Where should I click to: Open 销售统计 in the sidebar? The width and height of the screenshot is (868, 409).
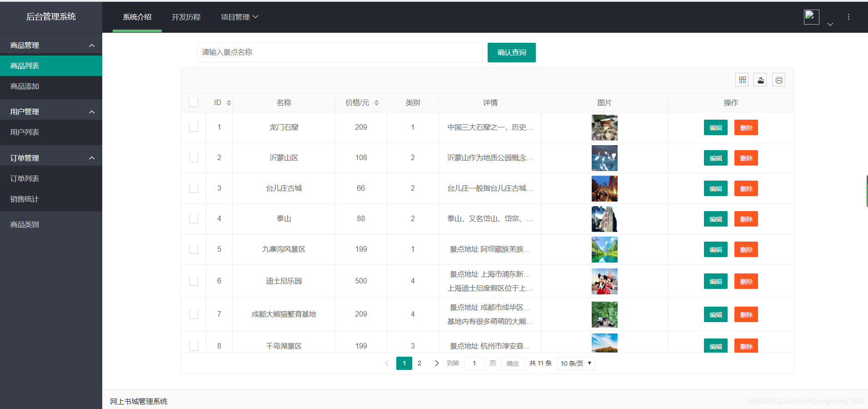51,199
